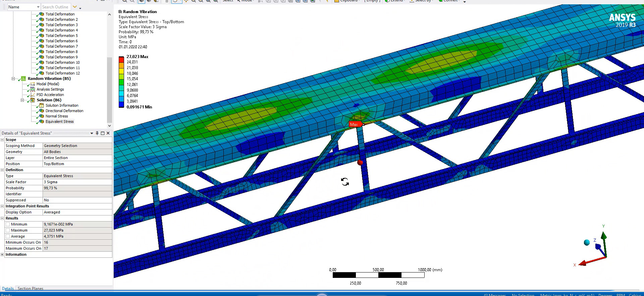Click the red legend color band
This screenshot has height=296, width=644.
point(121,59)
